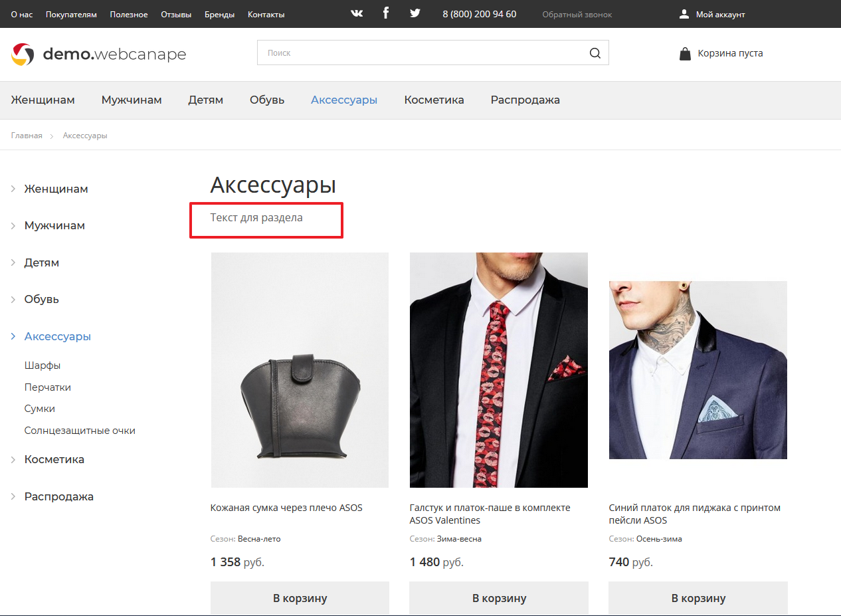Select Перчатки subcategory in sidebar

click(x=48, y=387)
